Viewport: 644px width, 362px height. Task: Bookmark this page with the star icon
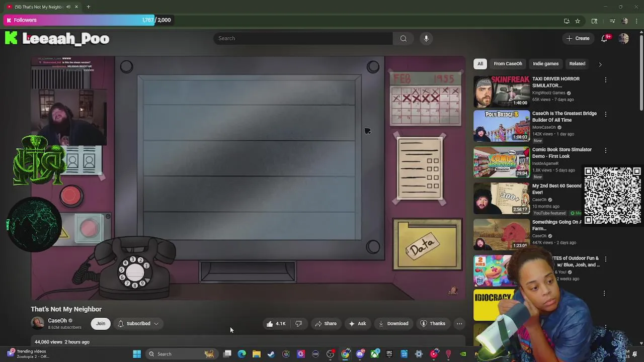(578, 21)
